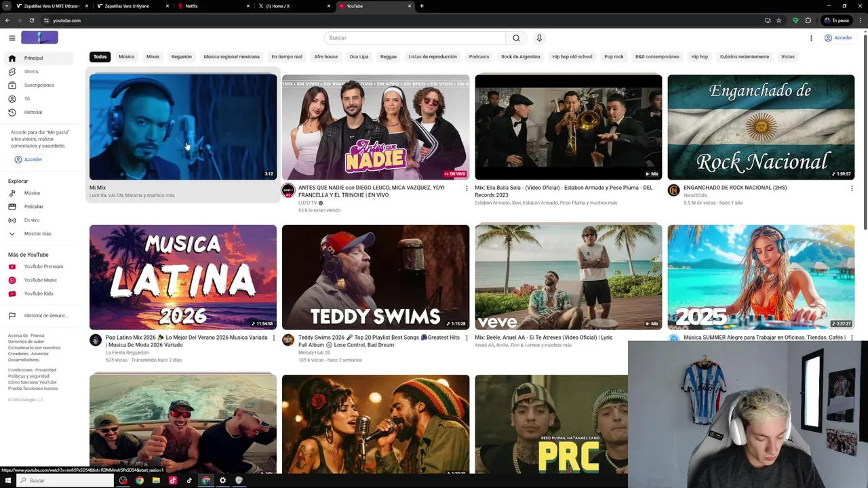Click the NicoElColo channel avatar
The image size is (868, 488).
[x=673, y=190]
